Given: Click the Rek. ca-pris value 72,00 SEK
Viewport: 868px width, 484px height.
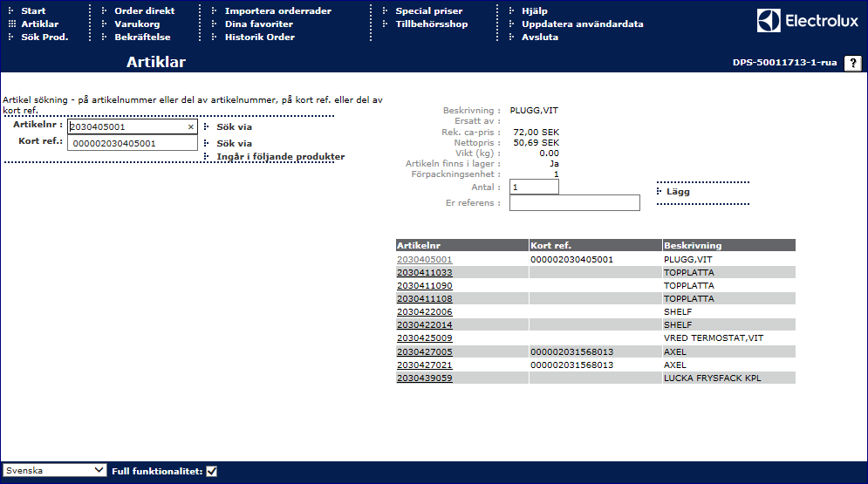Looking at the screenshot, I should pyautogui.click(x=536, y=133).
